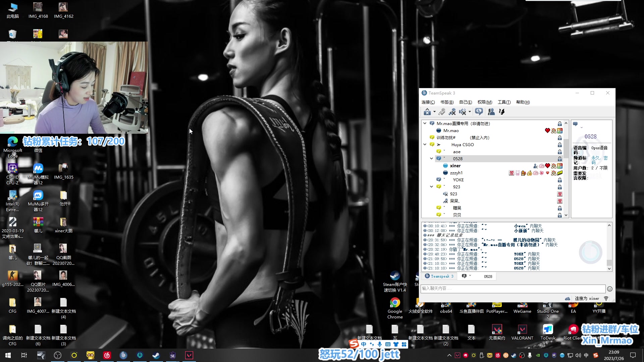Viewport: 644px width, 362px height.
Task: Click the up arrow of the channel tree scrollbar
Action: tap(566, 123)
